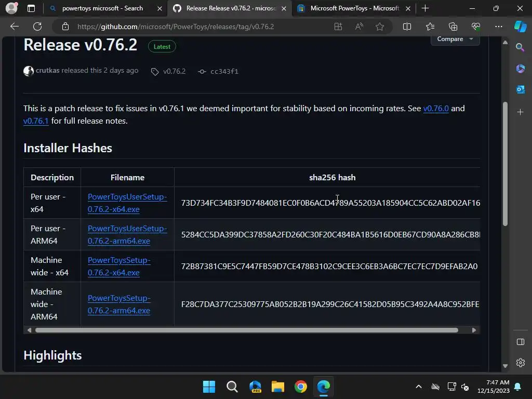Open the Collections icon

pyautogui.click(x=453, y=26)
